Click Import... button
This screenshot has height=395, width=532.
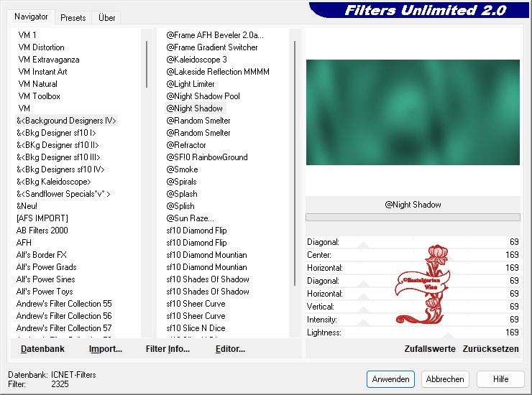coord(105,349)
